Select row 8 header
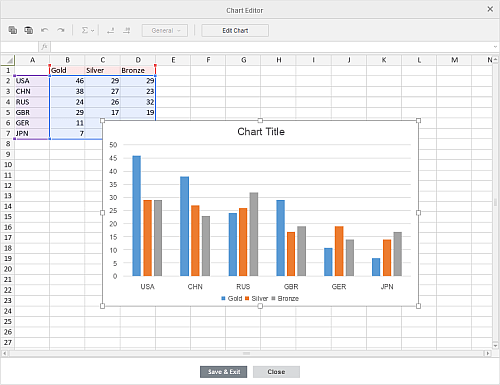The image size is (500, 385). tap(8, 144)
